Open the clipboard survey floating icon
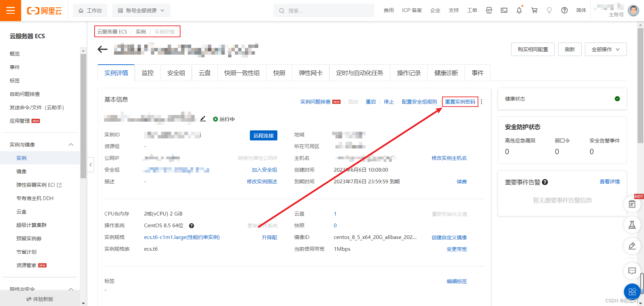Image resolution: width=644 pixels, height=306 pixels. point(632,204)
